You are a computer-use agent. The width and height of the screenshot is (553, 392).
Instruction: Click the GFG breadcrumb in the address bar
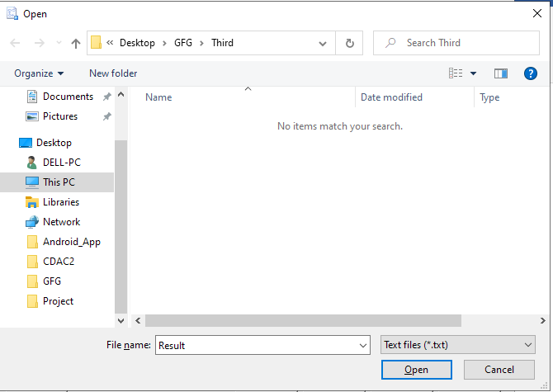(x=182, y=43)
